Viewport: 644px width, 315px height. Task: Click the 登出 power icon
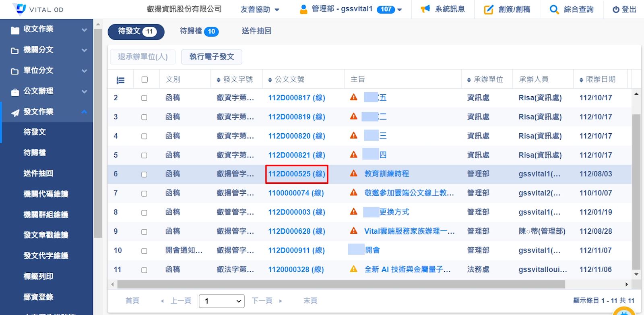616,10
